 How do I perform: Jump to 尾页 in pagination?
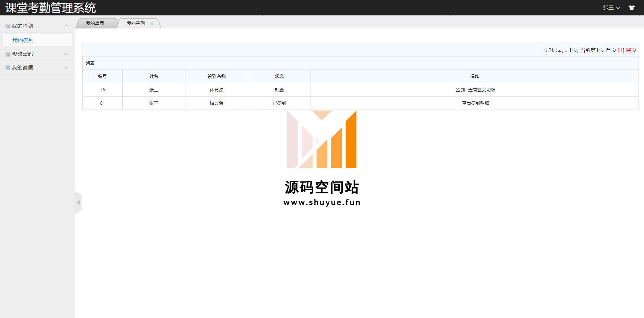(x=631, y=50)
